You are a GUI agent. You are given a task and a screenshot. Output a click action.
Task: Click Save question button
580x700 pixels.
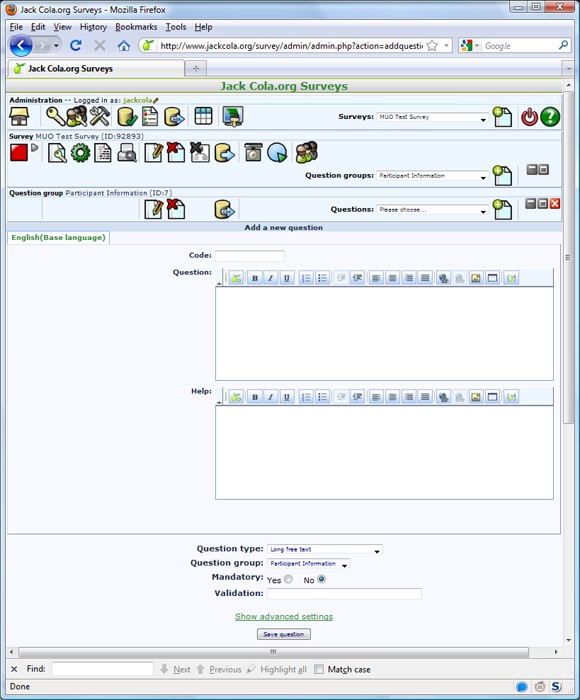(284, 634)
